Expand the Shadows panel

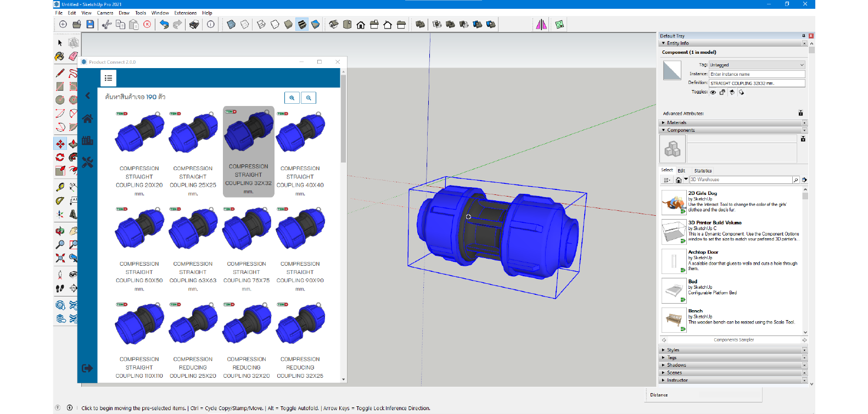click(x=663, y=365)
